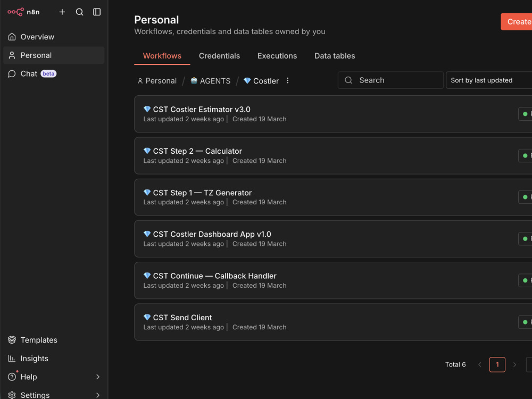
Task: Click the Create button
Action: (x=517, y=22)
